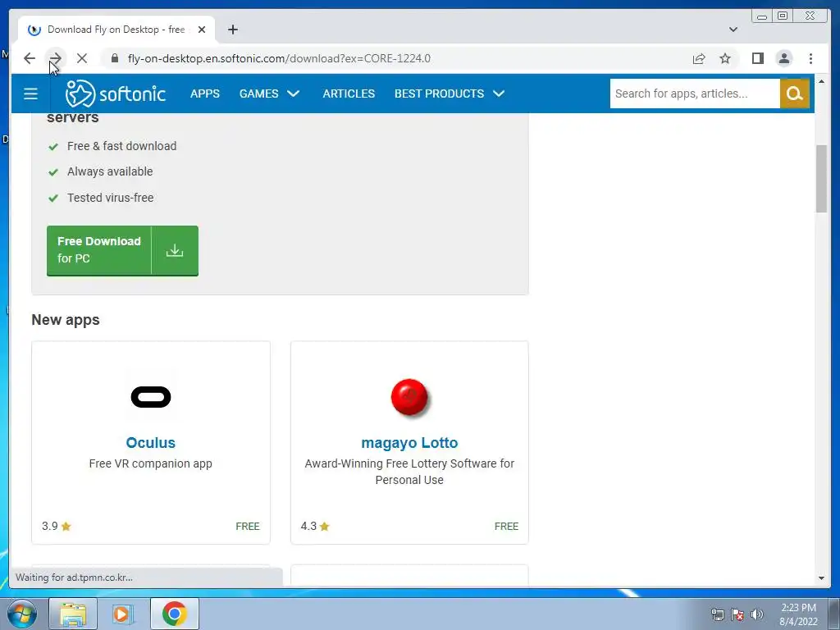This screenshot has height=630, width=840.
Task: Open media player from taskbar
Action: point(122,614)
